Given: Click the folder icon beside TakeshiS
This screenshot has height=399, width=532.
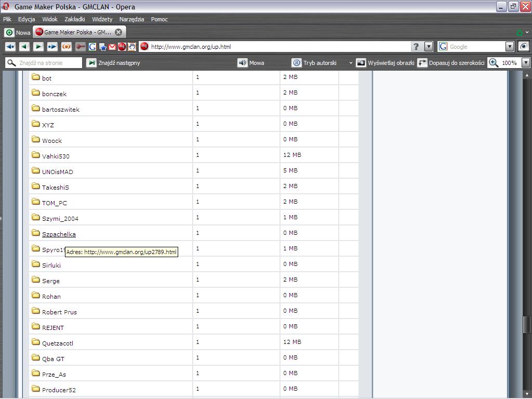Looking at the screenshot, I should point(36,186).
